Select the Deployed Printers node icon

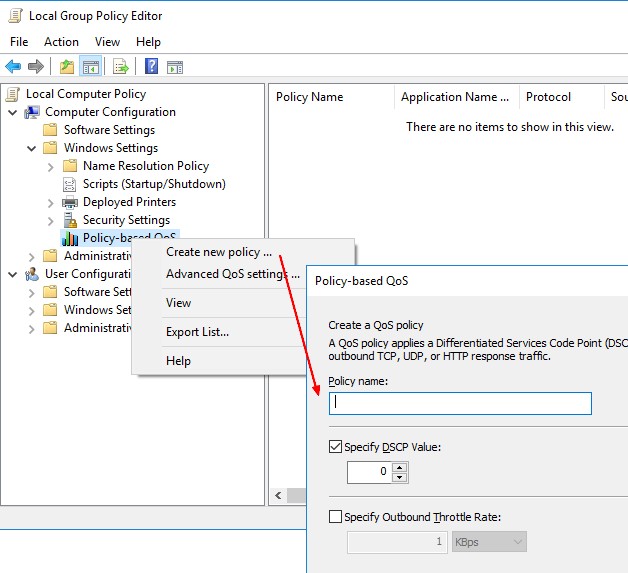tap(70, 202)
